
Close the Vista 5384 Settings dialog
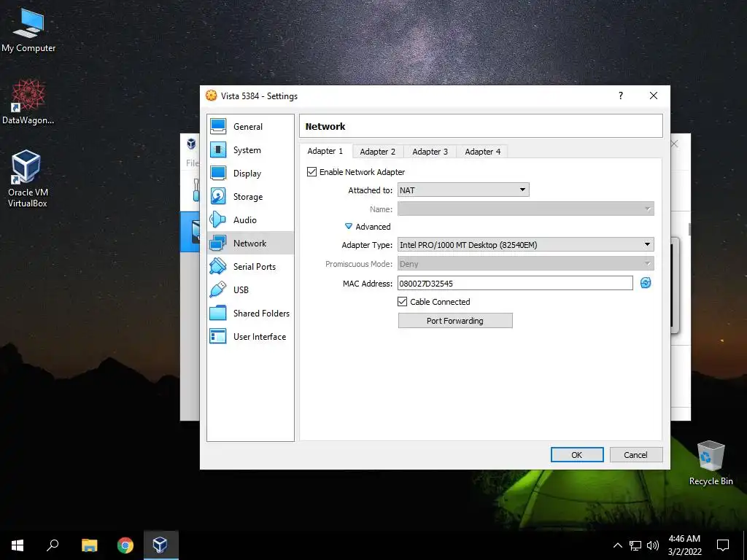654,96
